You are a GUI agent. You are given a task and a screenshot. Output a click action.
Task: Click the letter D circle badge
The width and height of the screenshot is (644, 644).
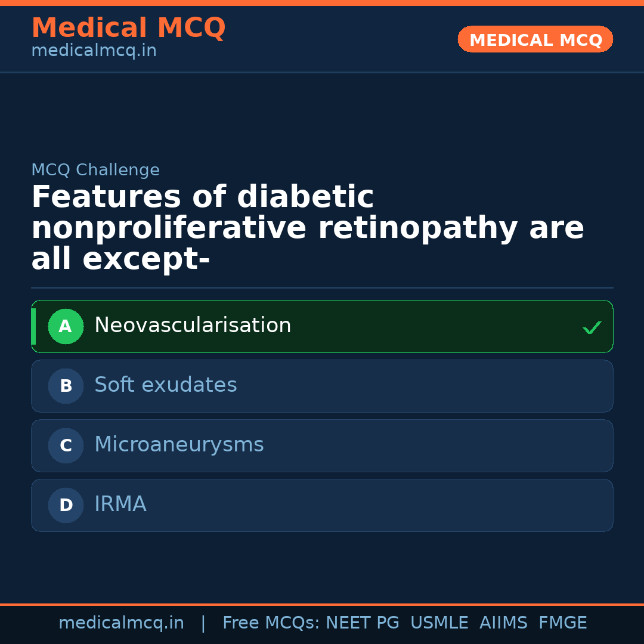(66, 505)
